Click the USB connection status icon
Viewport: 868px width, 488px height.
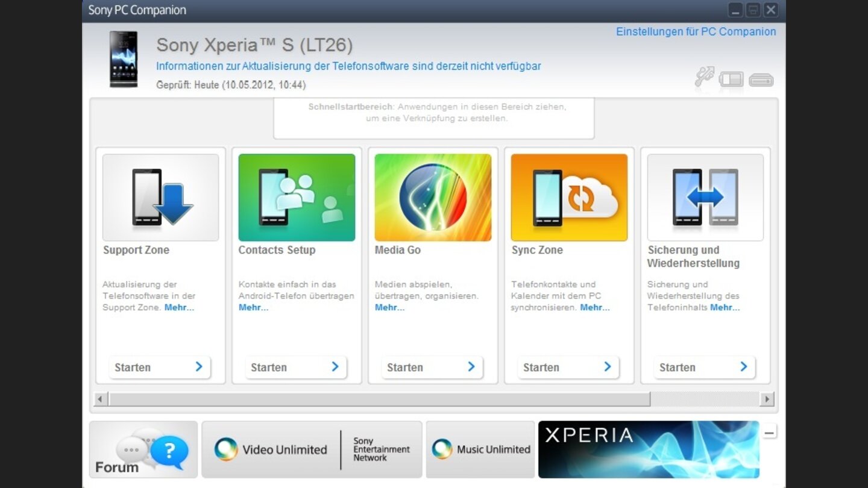tap(704, 77)
